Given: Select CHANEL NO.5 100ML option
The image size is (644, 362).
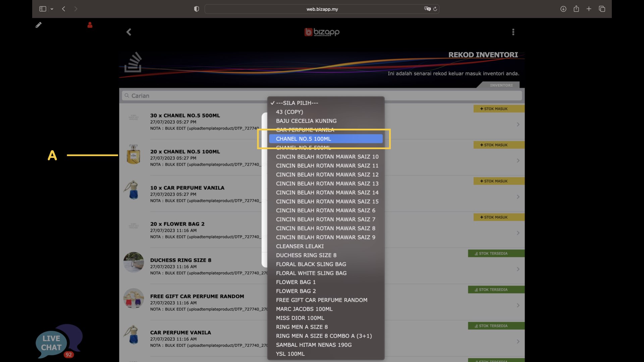Looking at the screenshot, I should tap(326, 139).
